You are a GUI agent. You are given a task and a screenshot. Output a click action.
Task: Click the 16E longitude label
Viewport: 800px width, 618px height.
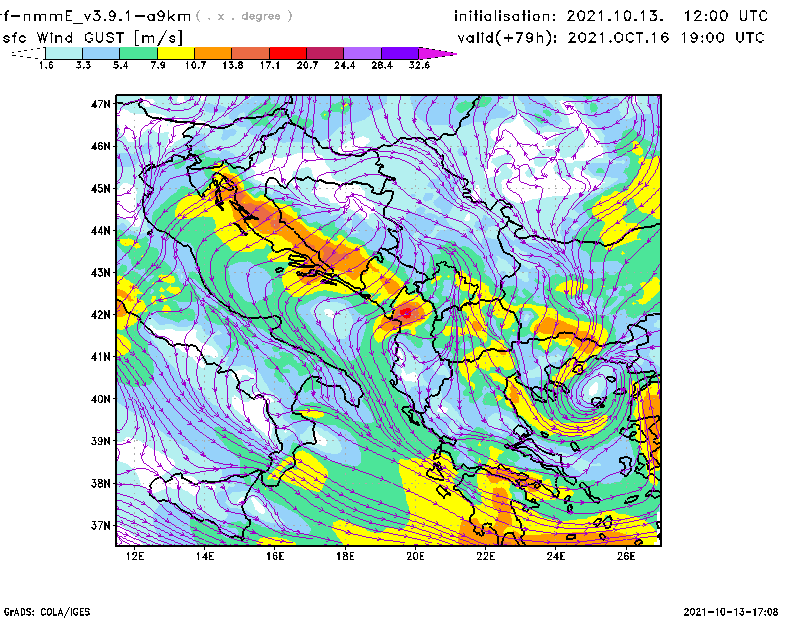point(275,556)
